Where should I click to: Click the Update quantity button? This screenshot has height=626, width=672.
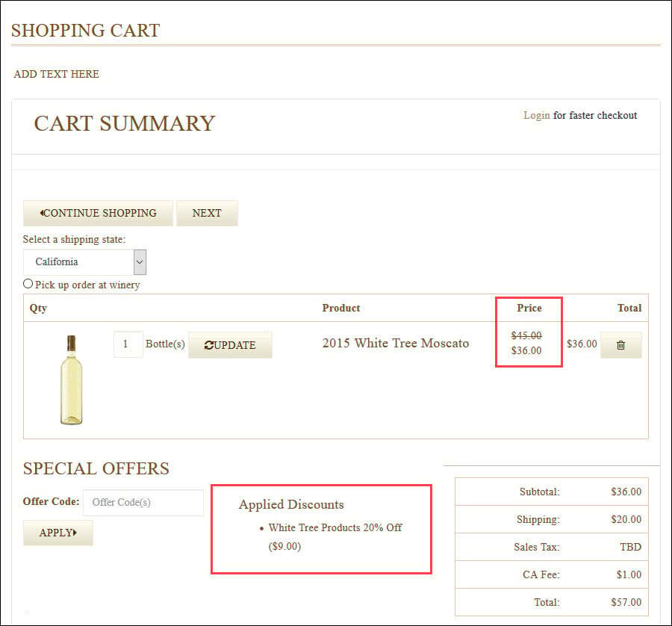coord(230,345)
